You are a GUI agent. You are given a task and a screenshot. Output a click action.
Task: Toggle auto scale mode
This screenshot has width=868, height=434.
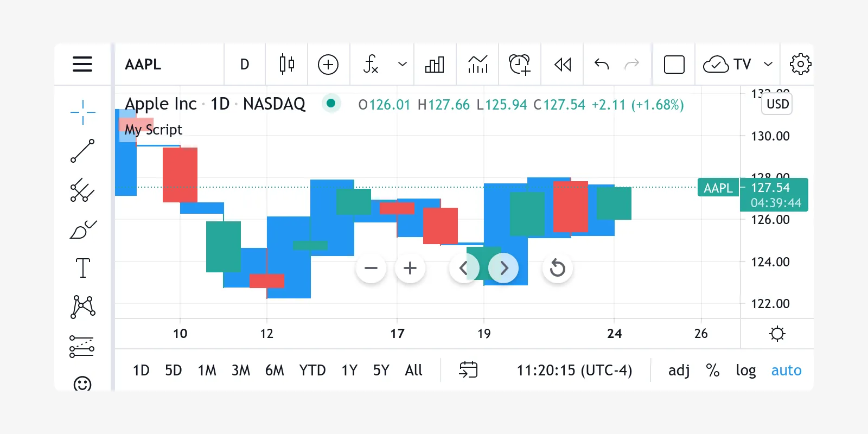click(x=787, y=370)
